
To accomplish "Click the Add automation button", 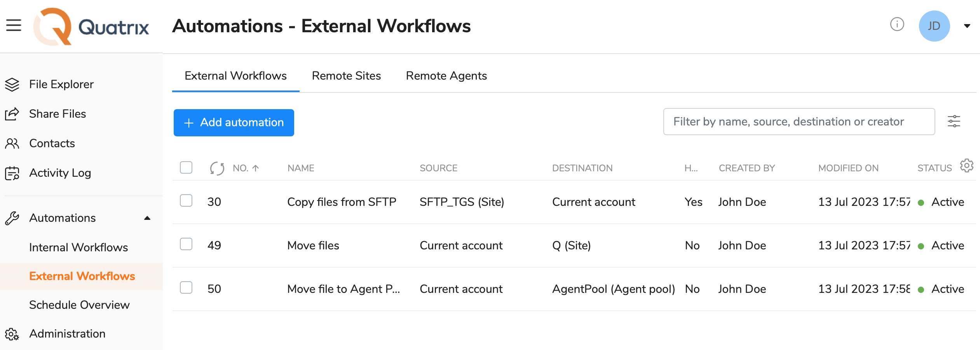I will click(234, 122).
